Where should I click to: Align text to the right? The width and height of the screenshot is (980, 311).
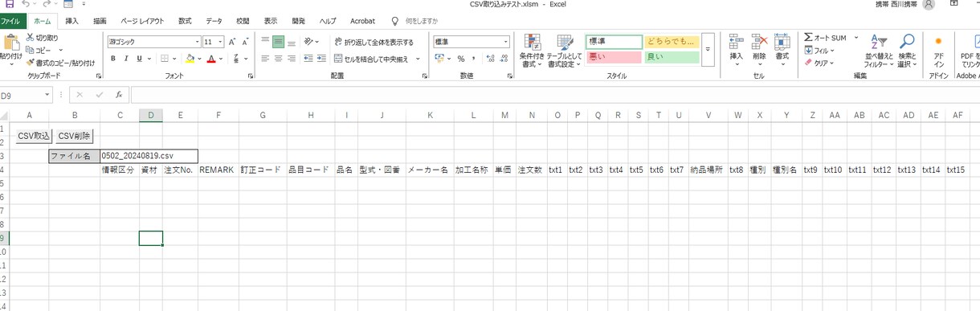[x=292, y=58]
